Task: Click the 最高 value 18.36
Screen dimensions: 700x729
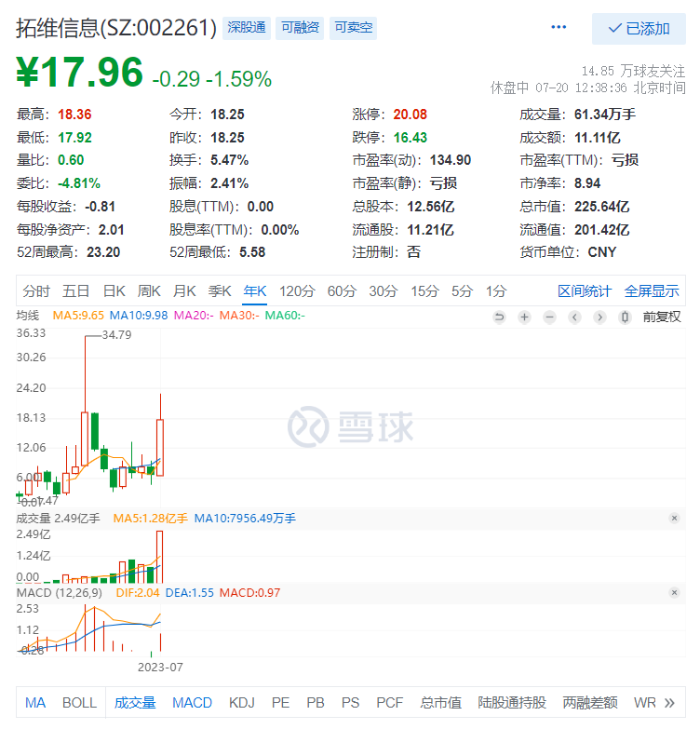Action: 74,115
